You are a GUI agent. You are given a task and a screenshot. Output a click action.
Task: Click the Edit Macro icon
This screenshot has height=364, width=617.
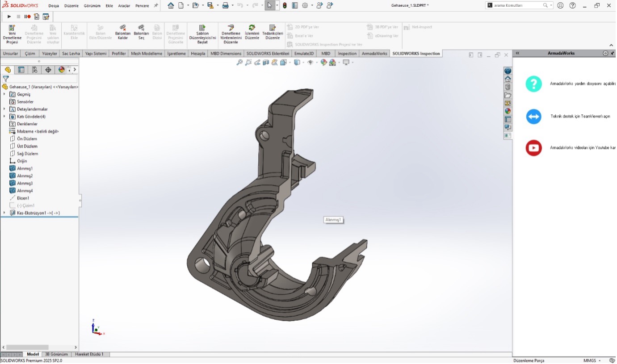click(x=46, y=17)
